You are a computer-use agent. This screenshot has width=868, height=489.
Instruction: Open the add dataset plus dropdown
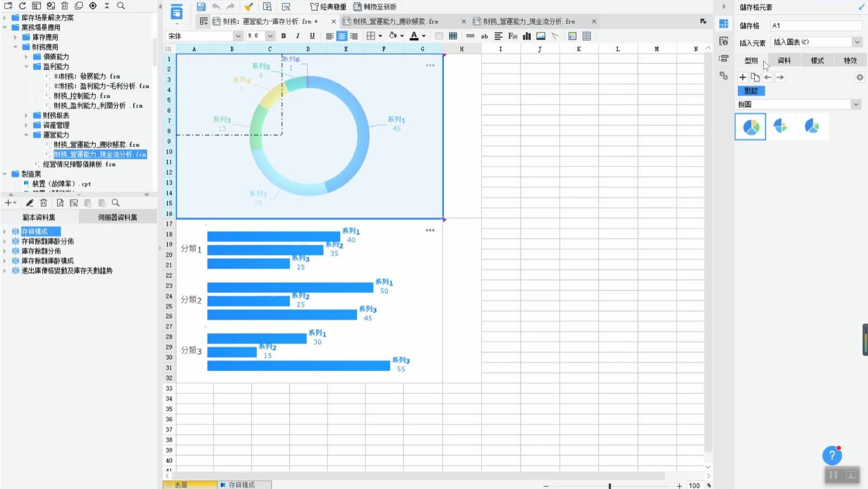tap(10, 203)
